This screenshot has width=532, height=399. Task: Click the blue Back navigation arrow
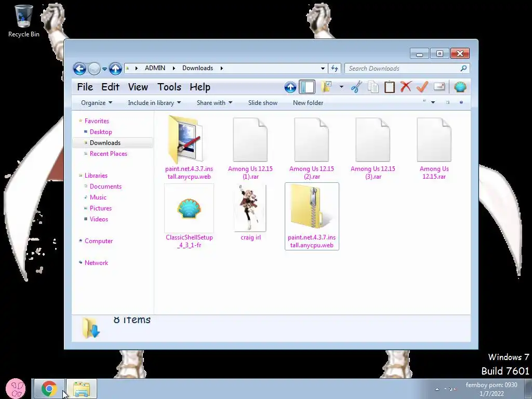pos(79,69)
